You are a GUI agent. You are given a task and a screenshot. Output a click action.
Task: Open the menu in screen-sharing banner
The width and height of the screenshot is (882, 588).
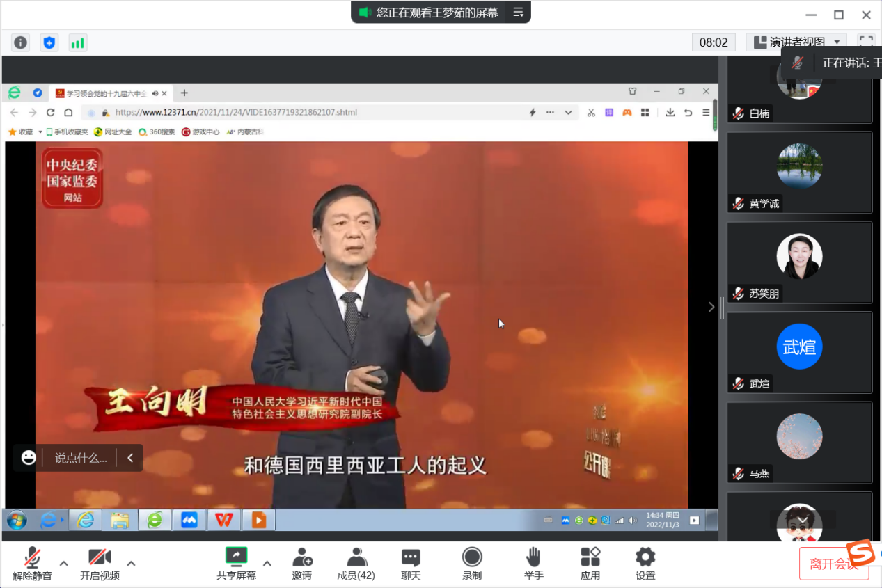[518, 12]
